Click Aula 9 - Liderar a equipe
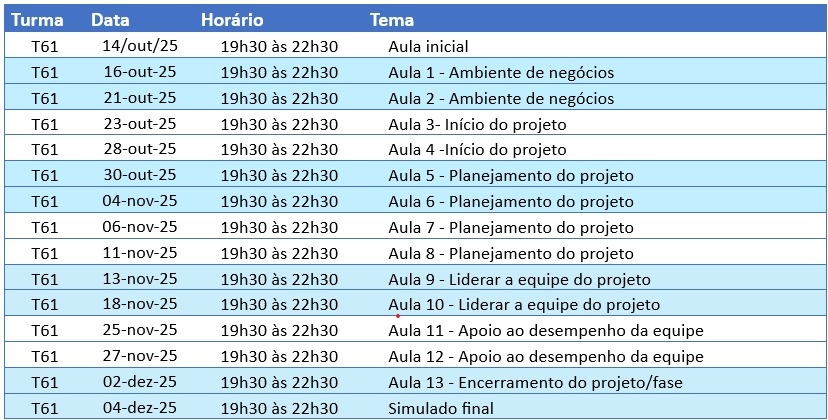Viewport: 828px width, 420px height. pyautogui.click(x=519, y=279)
